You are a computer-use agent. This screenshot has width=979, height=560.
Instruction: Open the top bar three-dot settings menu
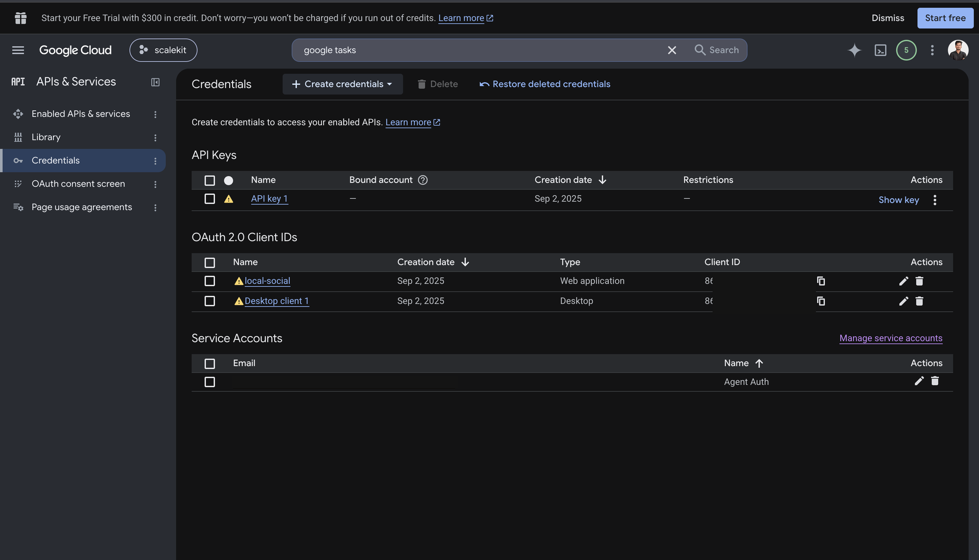[932, 50]
